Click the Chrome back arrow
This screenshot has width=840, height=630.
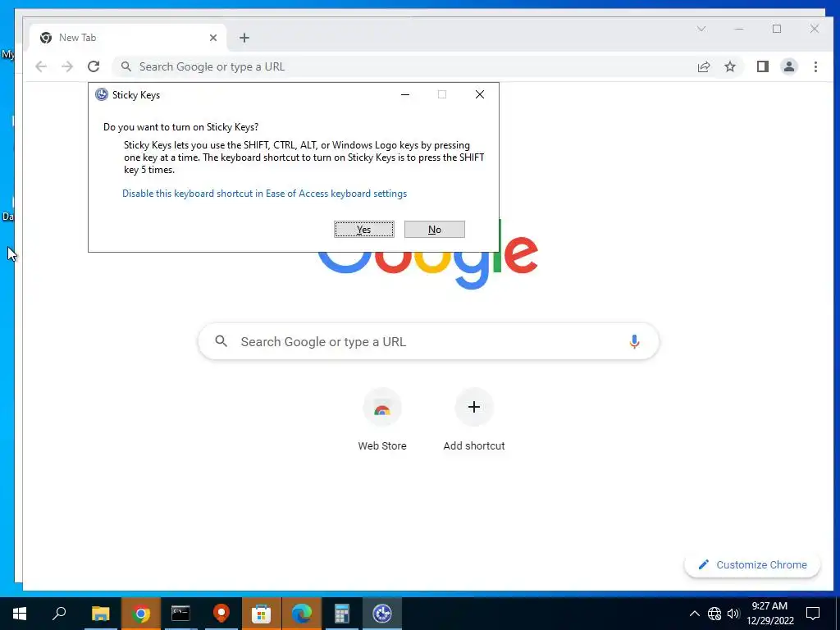point(41,66)
